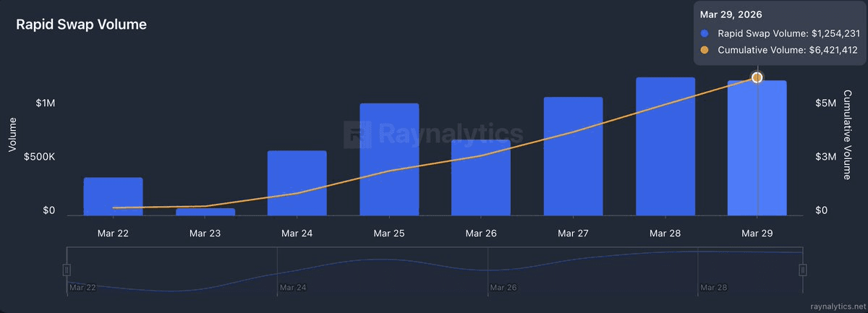Click the orange Cumulative Volume dot
Image resolution: width=868 pixels, height=313 pixels.
(705, 50)
